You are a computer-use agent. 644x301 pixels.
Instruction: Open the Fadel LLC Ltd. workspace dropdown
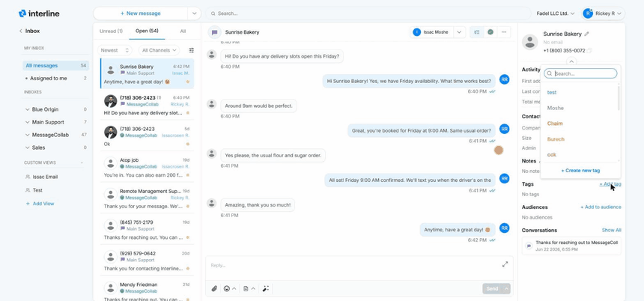(x=556, y=13)
